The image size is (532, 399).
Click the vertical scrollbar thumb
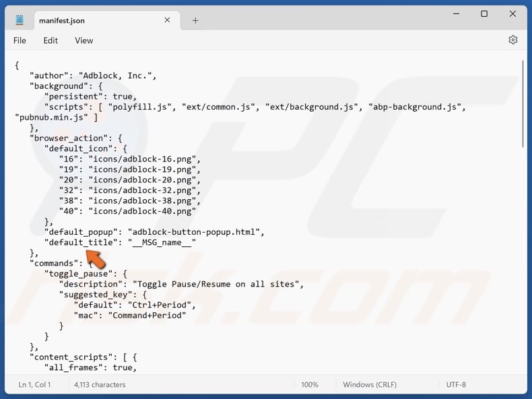pyautogui.click(x=523, y=104)
